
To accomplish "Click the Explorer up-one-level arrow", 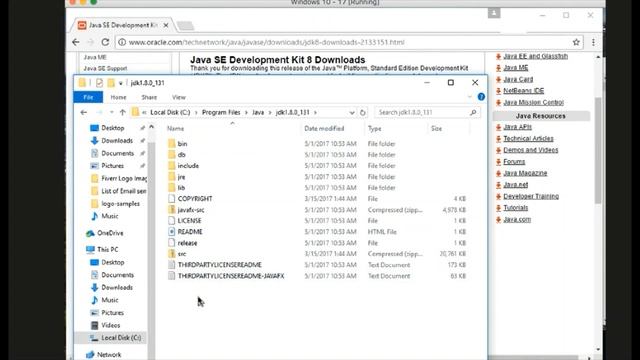I will (122, 112).
